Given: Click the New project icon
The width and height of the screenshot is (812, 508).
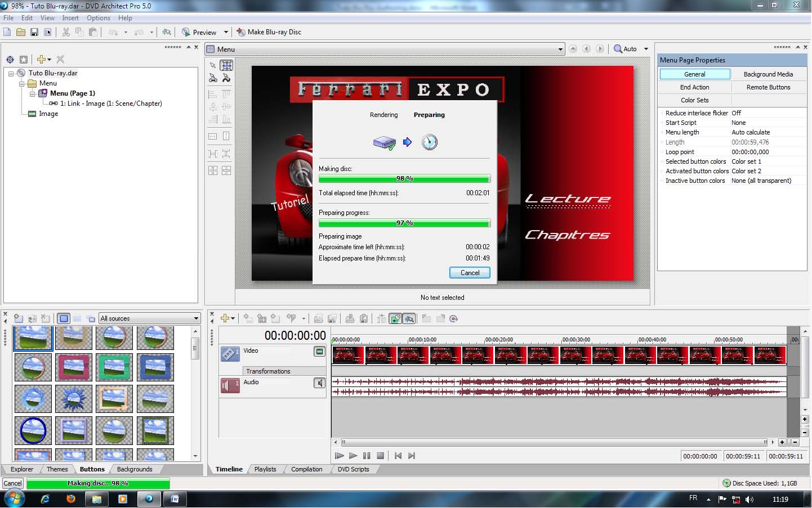Looking at the screenshot, I should [7, 32].
